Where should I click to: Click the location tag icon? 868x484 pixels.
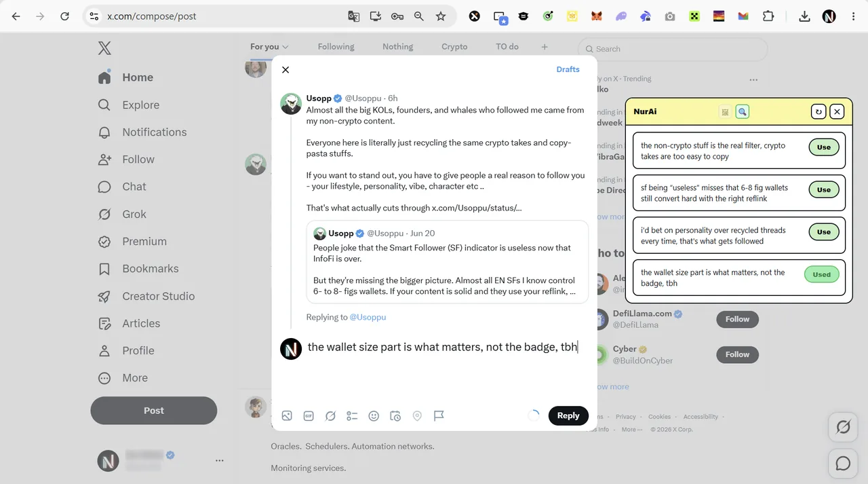click(x=417, y=416)
